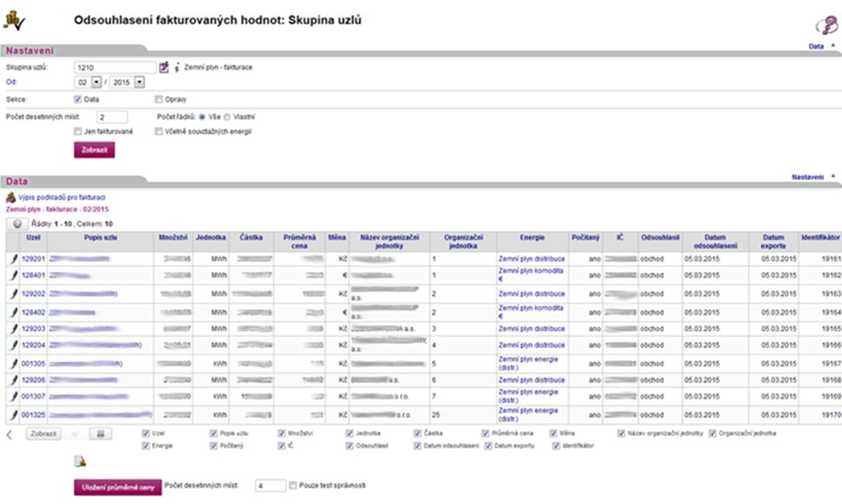Toggle the Identifikátor column checkbox
This screenshot has height=504, width=842.
556,446
